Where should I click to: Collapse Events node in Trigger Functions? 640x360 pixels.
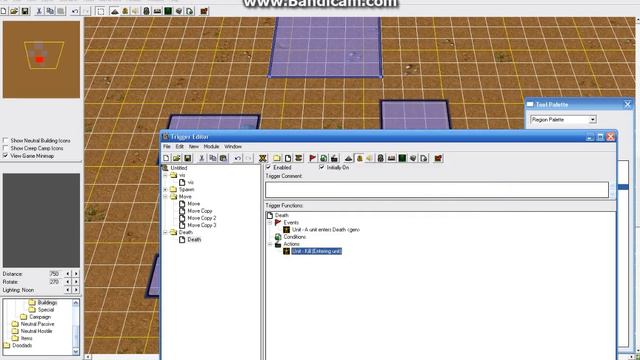270,222
